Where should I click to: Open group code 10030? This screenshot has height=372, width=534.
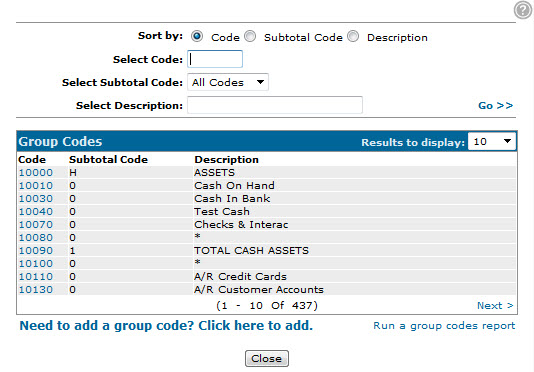click(x=36, y=199)
